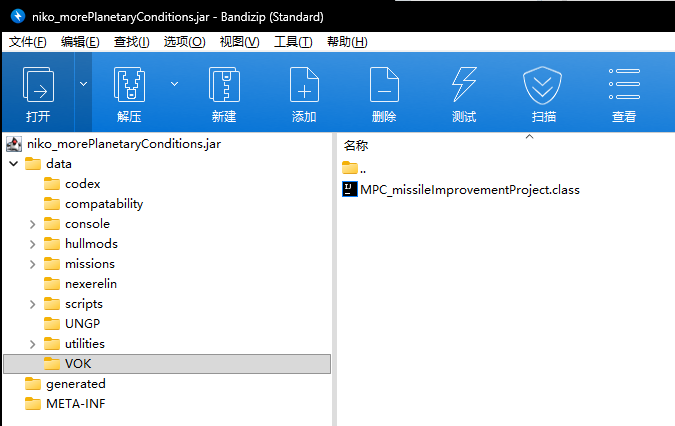Viewport: 675px width, 426px height.
Task: Expand the console folder node
Action: 33,224
